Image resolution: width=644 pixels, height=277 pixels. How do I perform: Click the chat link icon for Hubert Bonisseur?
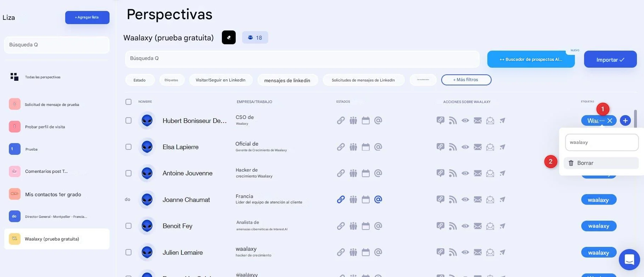[x=440, y=120]
